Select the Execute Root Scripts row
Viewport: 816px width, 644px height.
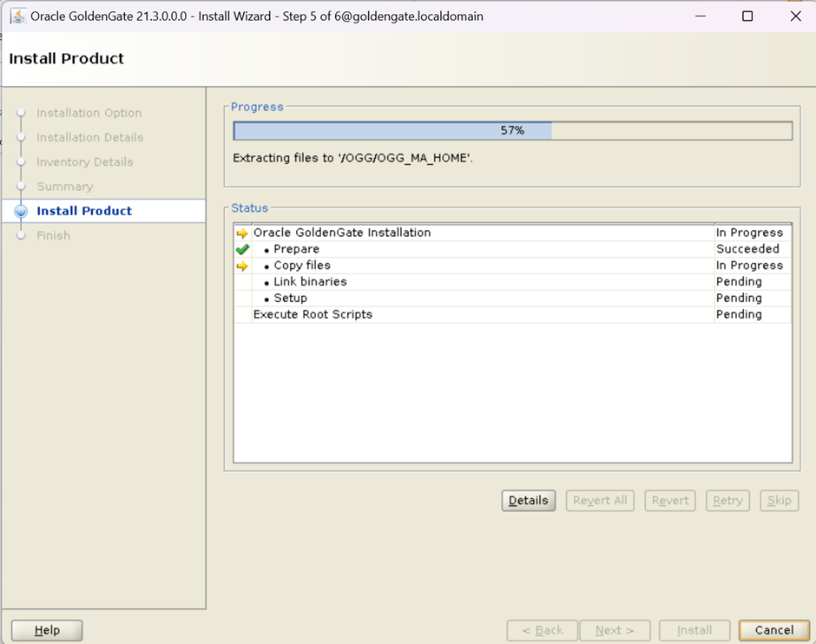[313, 314]
